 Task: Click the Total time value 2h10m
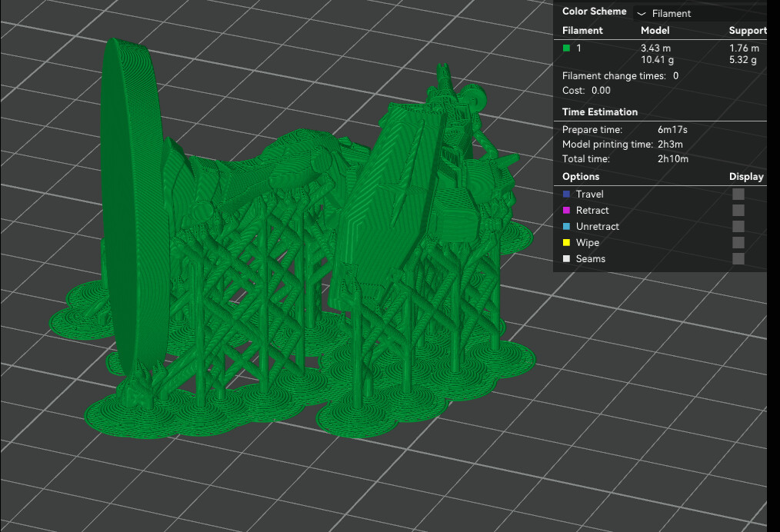click(672, 159)
